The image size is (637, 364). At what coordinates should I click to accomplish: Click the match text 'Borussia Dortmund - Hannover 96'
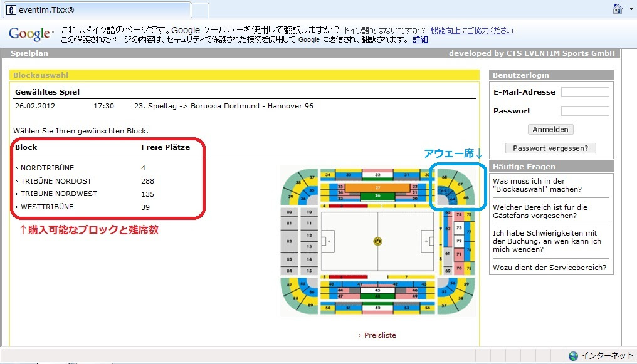252,106
